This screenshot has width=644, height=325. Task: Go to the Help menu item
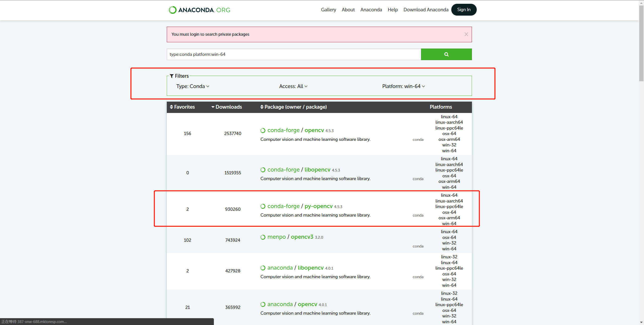pos(392,10)
